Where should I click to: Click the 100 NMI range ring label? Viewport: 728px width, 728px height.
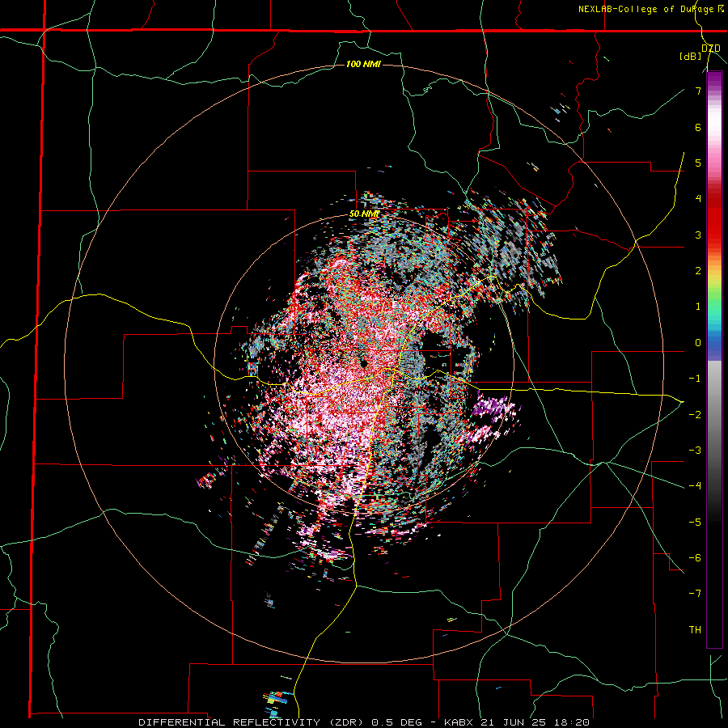click(x=363, y=64)
